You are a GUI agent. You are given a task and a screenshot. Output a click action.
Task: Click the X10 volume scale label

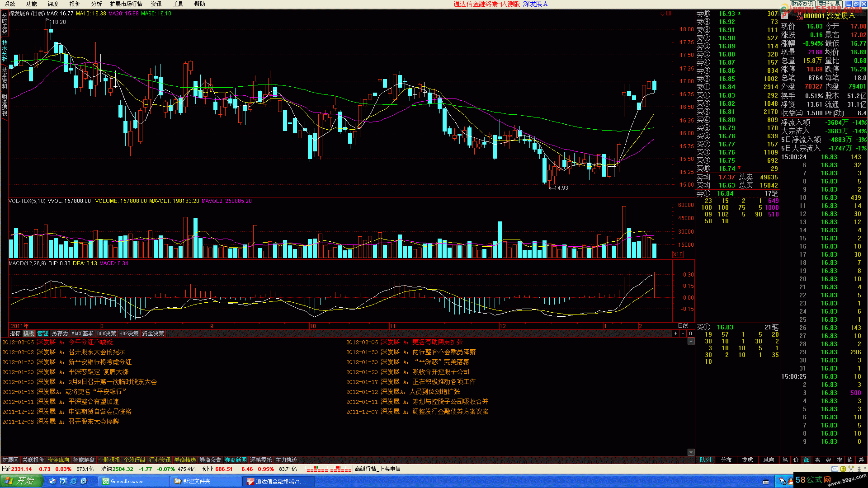tap(678, 254)
